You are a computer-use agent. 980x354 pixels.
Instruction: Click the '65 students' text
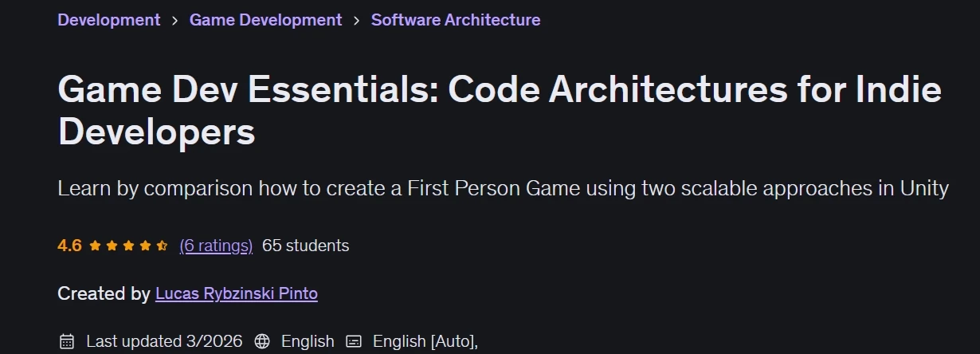tap(305, 246)
